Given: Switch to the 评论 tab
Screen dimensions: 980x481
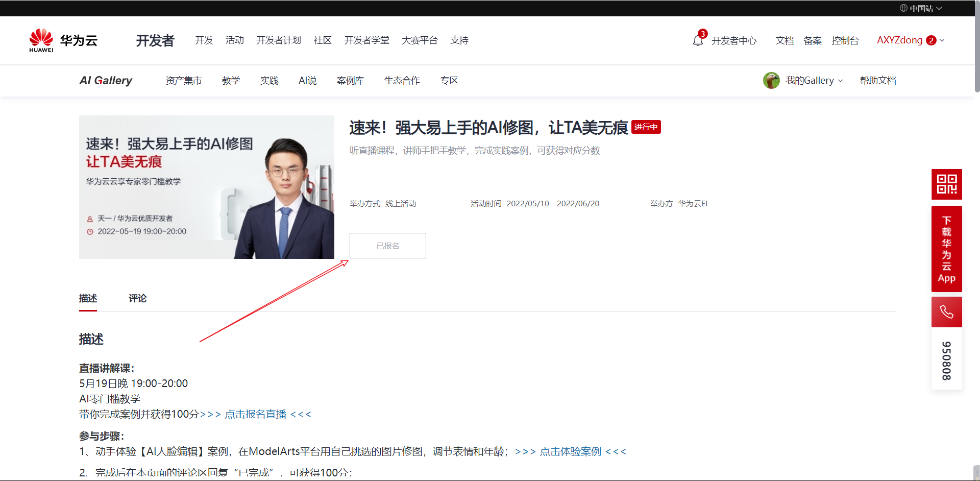Looking at the screenshot, I should [138, 298].
